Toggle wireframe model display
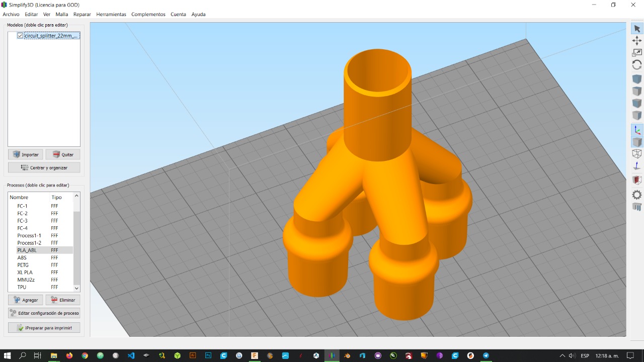 637,154
